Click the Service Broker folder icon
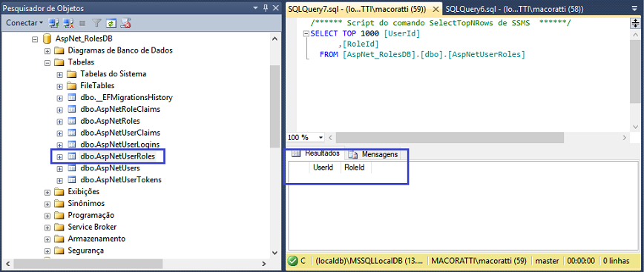Viewport: 644px width, 272px height. (x=59, y=227)
